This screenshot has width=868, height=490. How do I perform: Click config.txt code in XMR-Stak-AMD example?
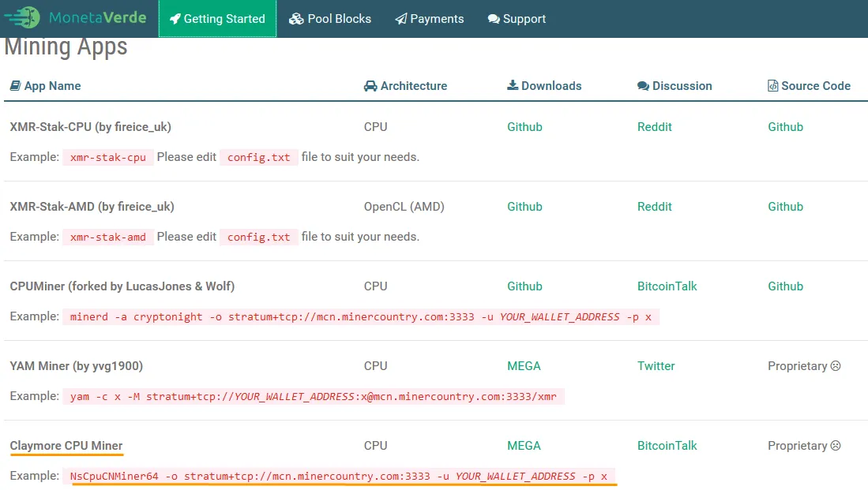click(x=258, y=238)
